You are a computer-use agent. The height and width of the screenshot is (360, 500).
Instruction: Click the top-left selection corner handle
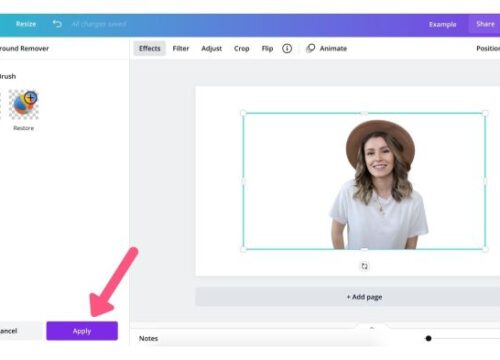point(243,113)
